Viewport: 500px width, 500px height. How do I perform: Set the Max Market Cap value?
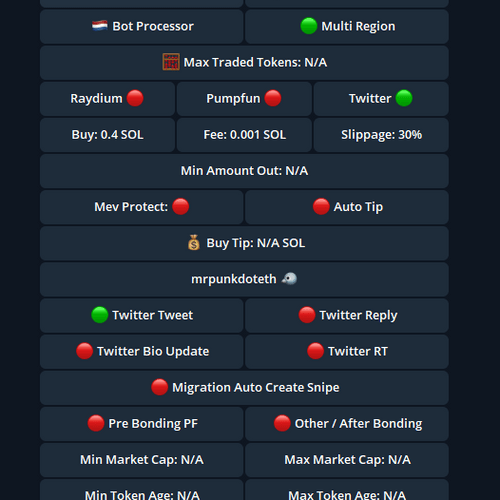click(347, 460)
